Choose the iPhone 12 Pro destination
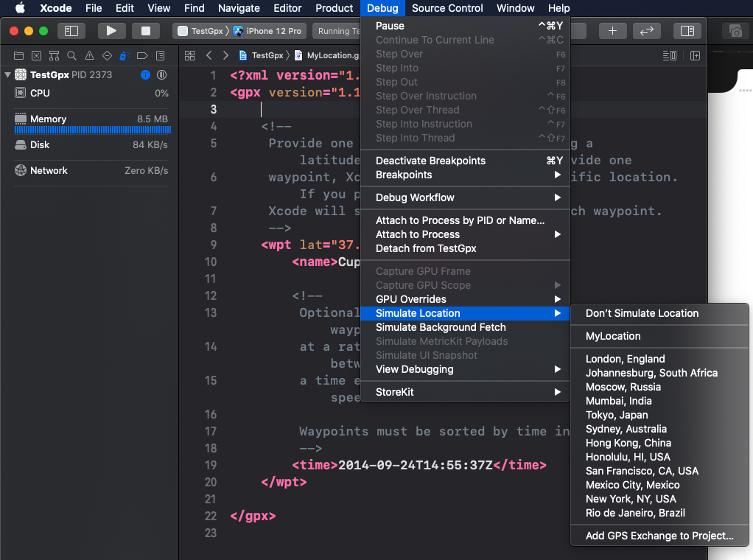The height and width of the screenshot is (560, 753). pyautogui.click(x=268, y=31)
